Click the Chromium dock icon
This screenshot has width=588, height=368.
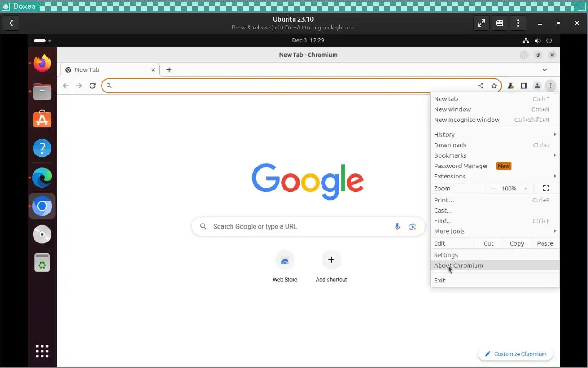[42, 206]
